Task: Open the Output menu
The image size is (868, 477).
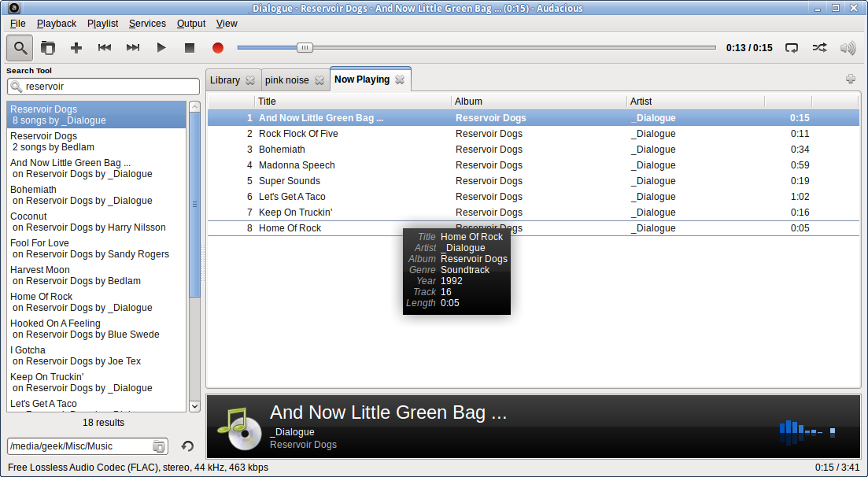Action: click(x=191, y=24)
